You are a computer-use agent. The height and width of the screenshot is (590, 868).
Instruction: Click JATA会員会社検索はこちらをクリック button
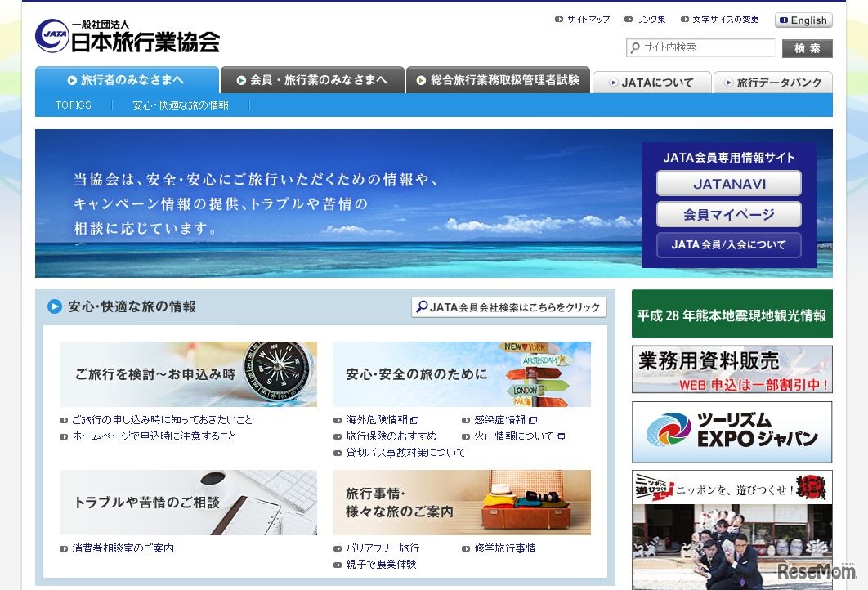tap(508, 307)
